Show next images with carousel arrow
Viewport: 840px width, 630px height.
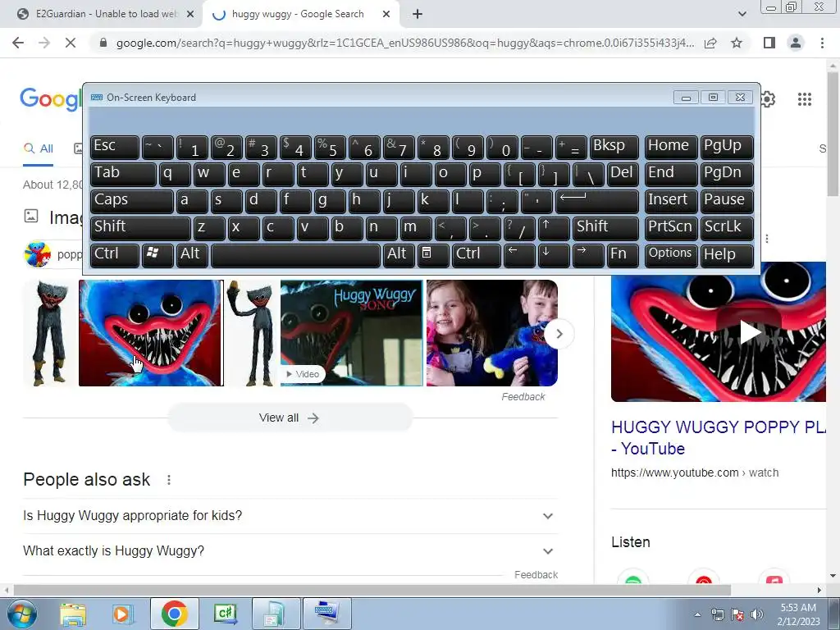(x=559, y=334)
